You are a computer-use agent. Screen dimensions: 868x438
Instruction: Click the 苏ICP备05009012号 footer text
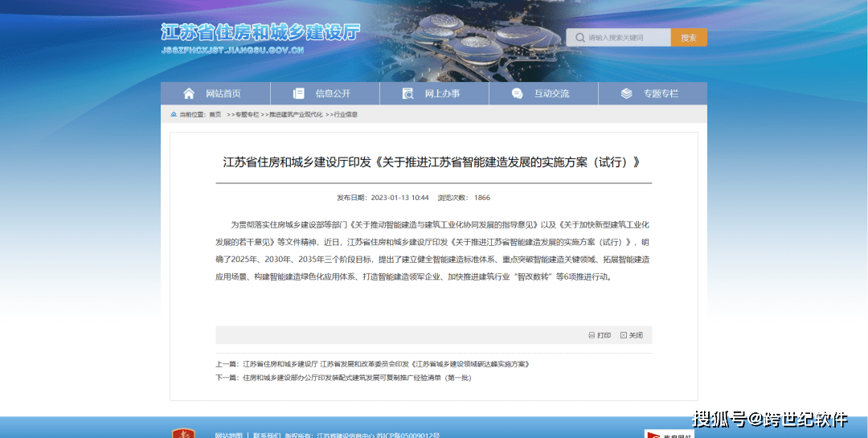coord(407,436)
